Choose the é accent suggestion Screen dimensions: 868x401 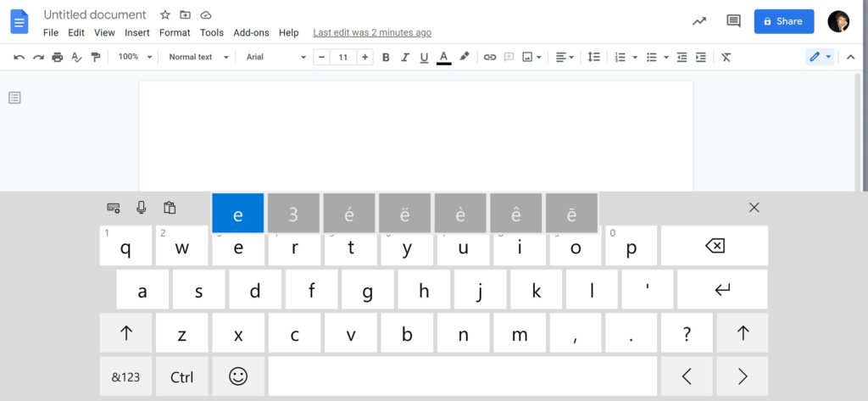click(x=348, y=214)
